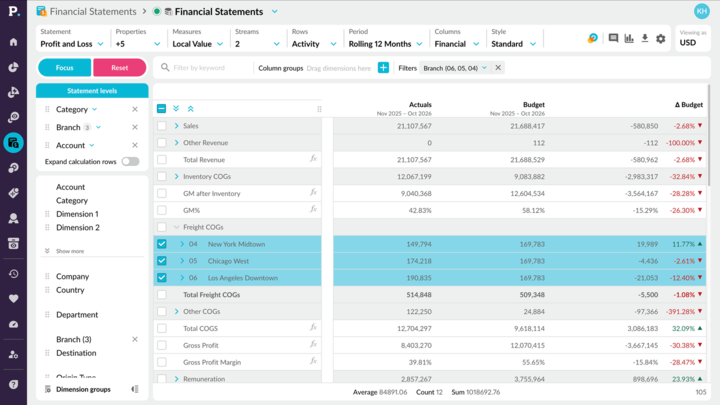Screen dimensions: 720x405
Task: Check the Sales row checkbox
Action: tap(162, 126)
